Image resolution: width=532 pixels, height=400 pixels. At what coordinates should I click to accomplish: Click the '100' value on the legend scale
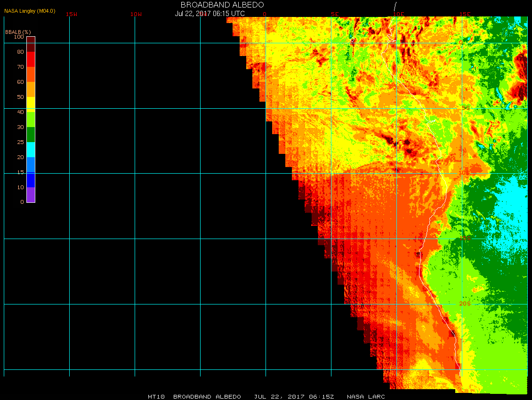(19, 37)
